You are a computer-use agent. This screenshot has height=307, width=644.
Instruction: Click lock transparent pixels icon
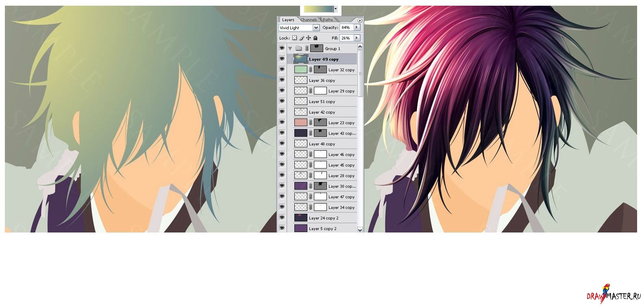(x=295, y=38)
